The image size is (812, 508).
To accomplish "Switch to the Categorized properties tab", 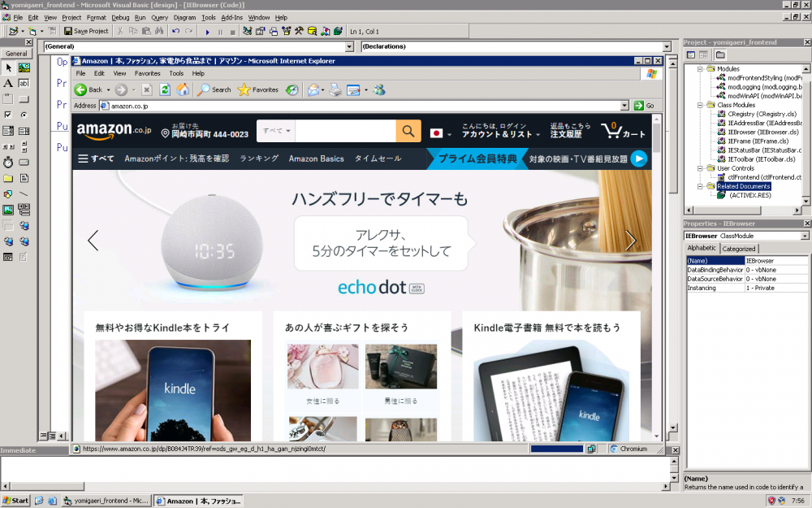I will coord(739,249).
